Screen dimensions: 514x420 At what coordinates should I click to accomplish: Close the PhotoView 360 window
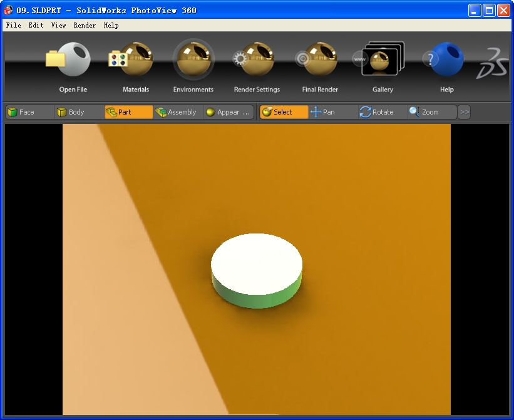coord(503,11)
